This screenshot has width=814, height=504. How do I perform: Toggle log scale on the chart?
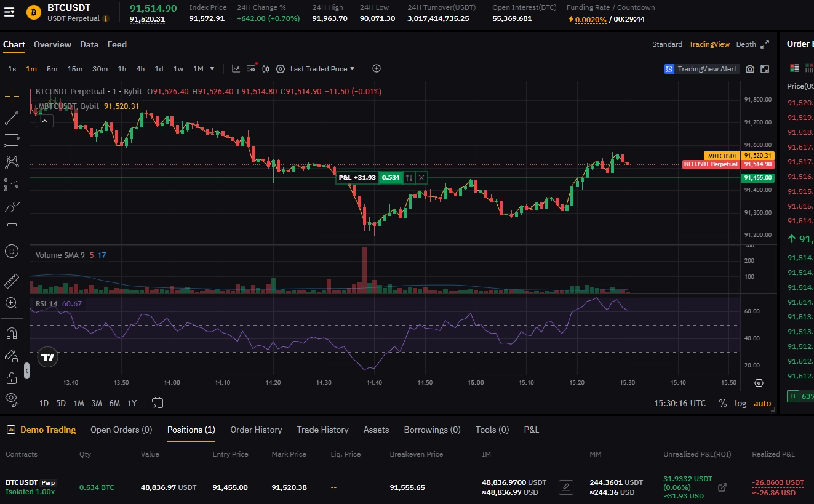[740, 403]
